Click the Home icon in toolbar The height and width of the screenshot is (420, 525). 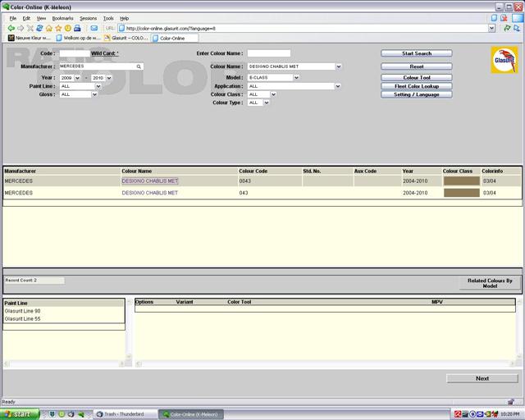point(49,28)
